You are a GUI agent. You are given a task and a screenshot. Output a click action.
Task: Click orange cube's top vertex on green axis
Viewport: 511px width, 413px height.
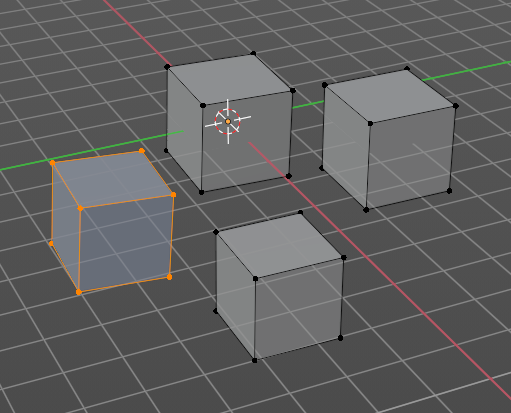(52, 162)
